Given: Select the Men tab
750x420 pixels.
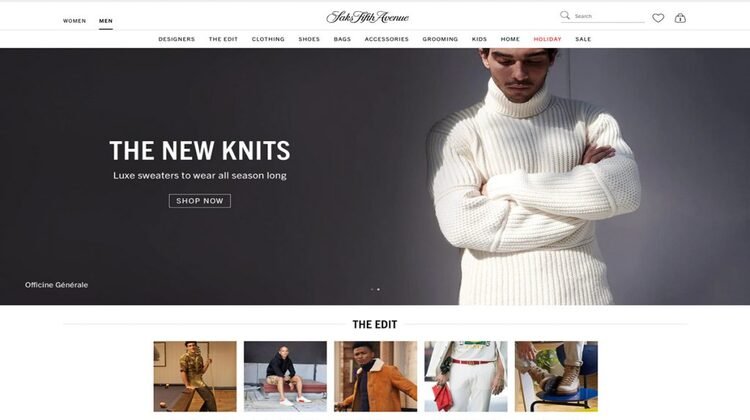Looking at the screenshot, I should [106, 21].
